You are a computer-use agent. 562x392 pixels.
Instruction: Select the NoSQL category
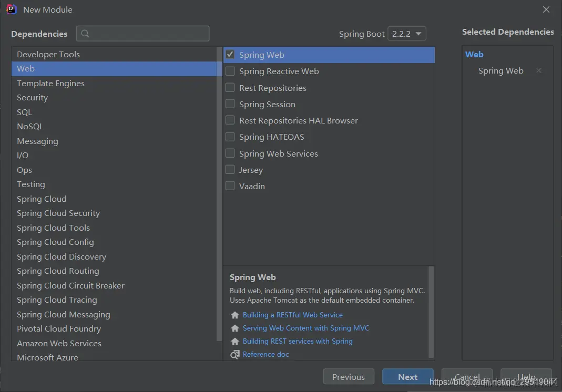point(114,127)
